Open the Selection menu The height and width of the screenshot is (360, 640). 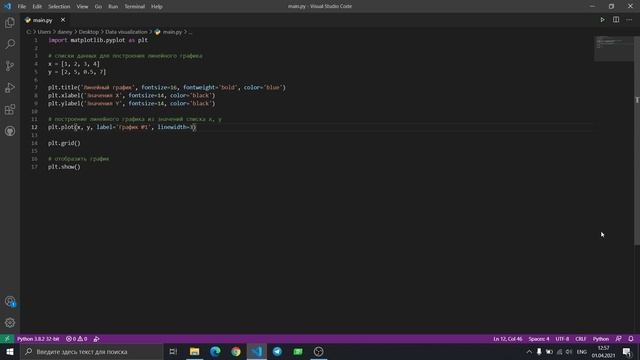click(x=59, y=7)
